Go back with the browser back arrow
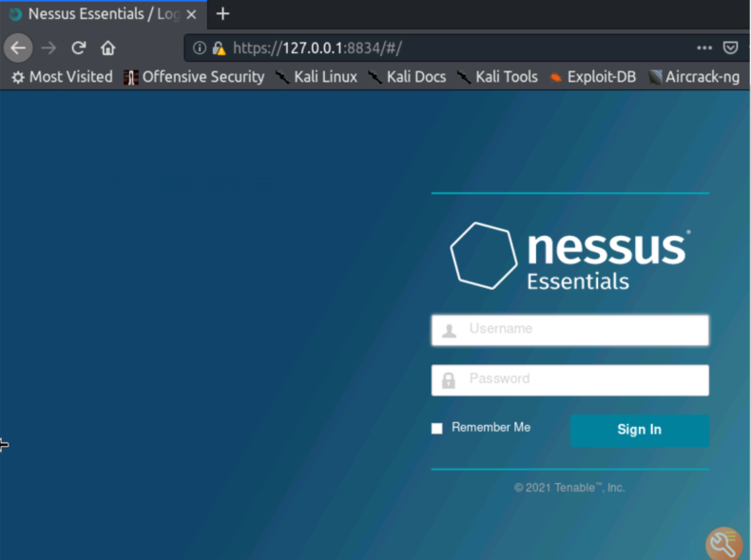Viewport: 751px width, 560px height. (x=18, y=48)
